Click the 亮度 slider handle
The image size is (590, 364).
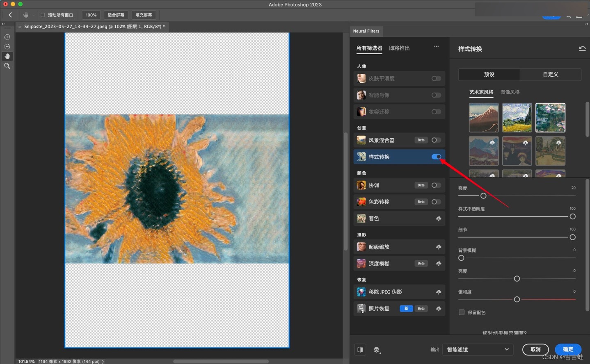pos(517,279)
